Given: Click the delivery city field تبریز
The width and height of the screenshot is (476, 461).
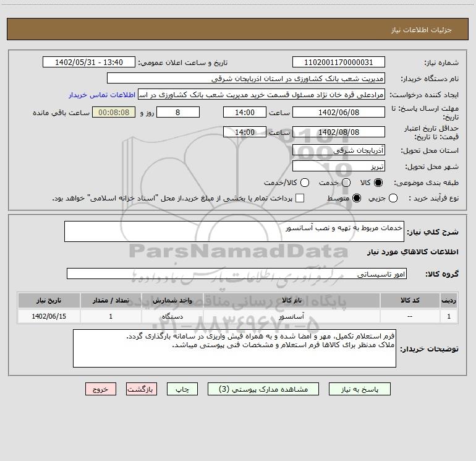Looking at the screenshot, I should coord(339,166).
